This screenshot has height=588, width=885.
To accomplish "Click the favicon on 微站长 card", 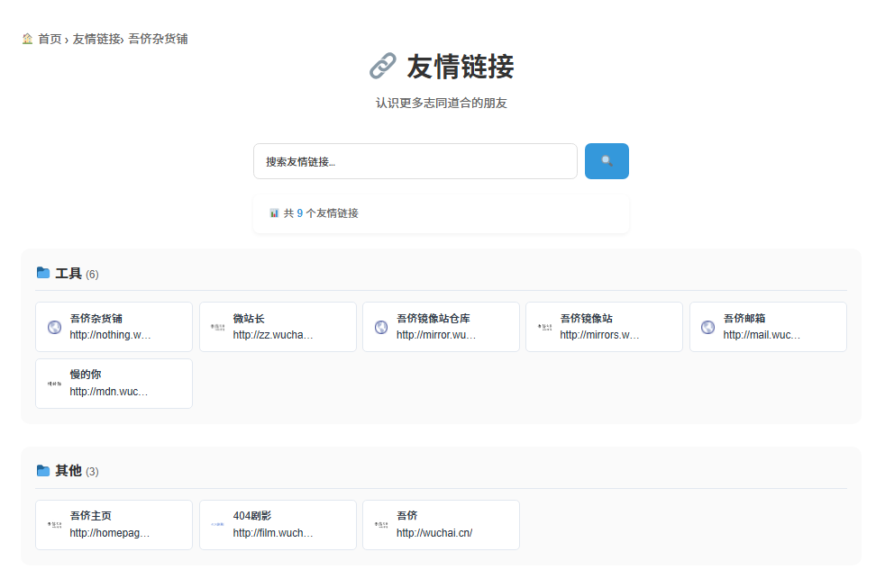I will point(217,327).
